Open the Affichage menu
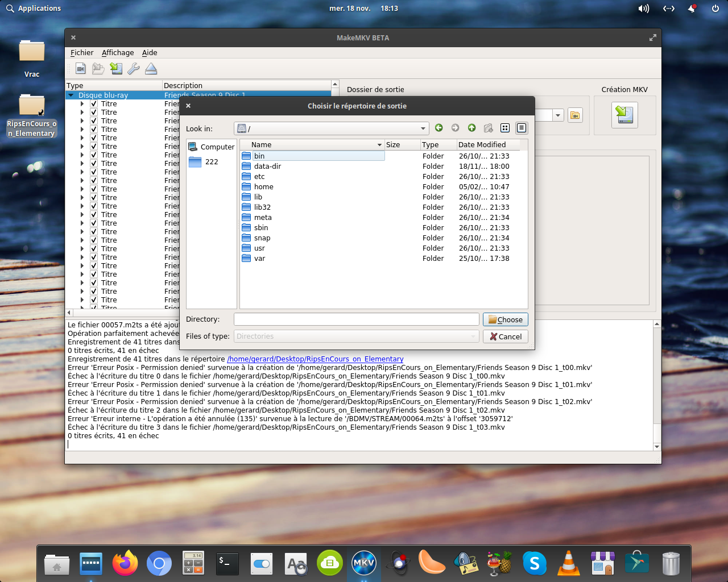Image resolution: width=728 pixels, height=582 pixels. pos(118,53)
